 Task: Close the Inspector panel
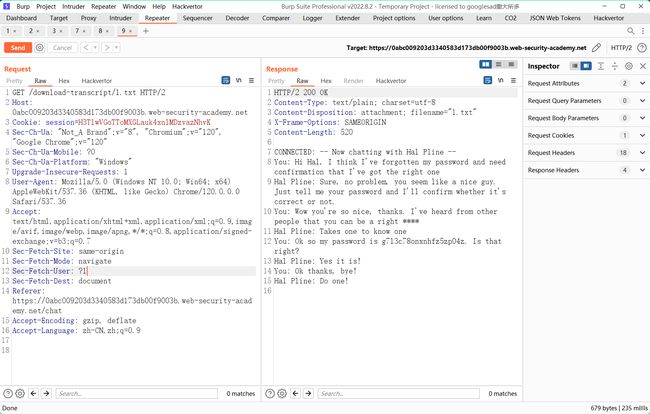tap(643, 66)
